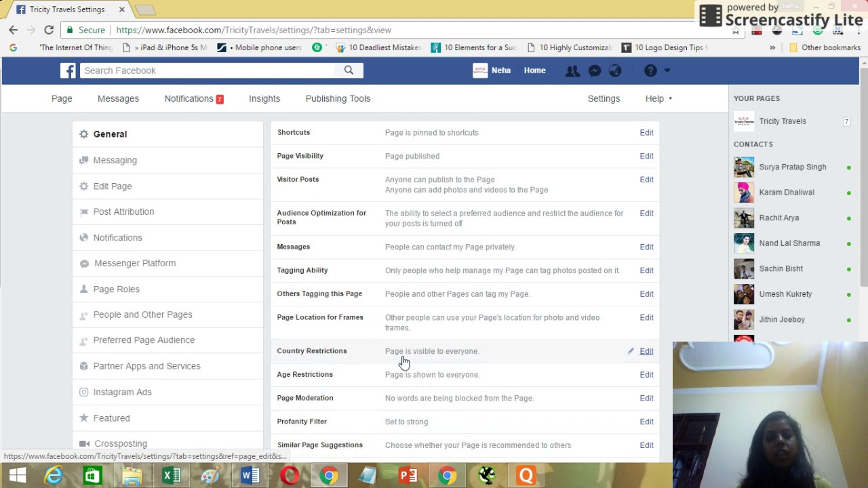Select Page Roles in sidebar
This screenshot has width=868, height=488.
point(167,289)
